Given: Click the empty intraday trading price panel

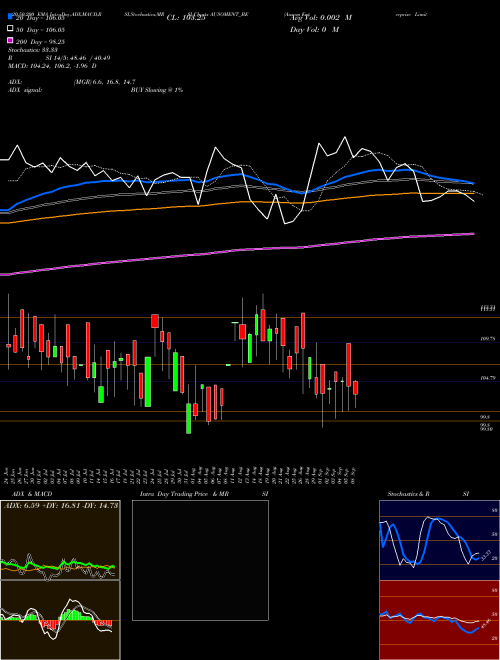Looking at the screenshot, I should coord(200,560).
